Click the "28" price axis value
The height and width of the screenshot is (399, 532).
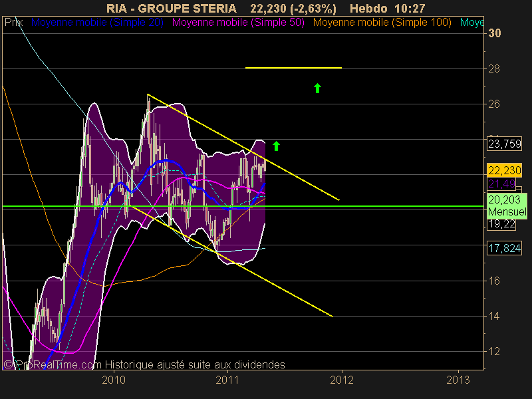coord(494,69)
